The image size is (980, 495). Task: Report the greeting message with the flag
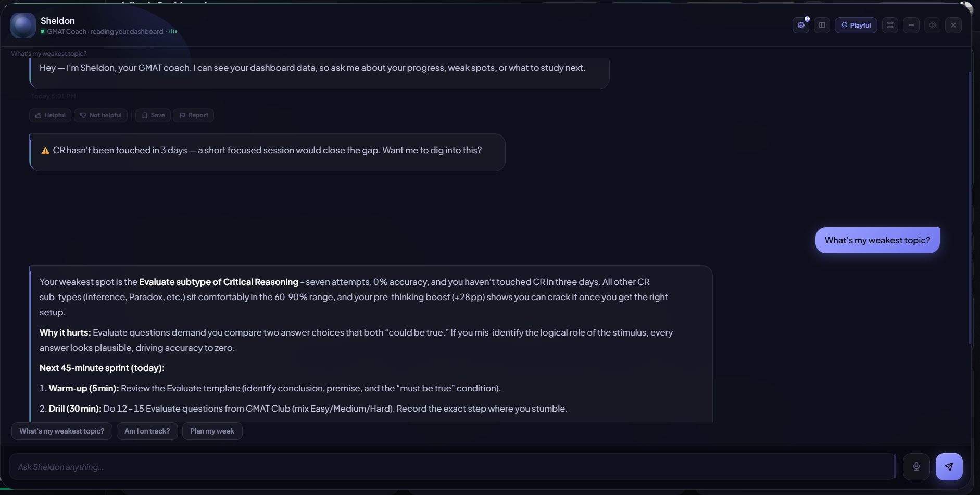coord(194,115)
